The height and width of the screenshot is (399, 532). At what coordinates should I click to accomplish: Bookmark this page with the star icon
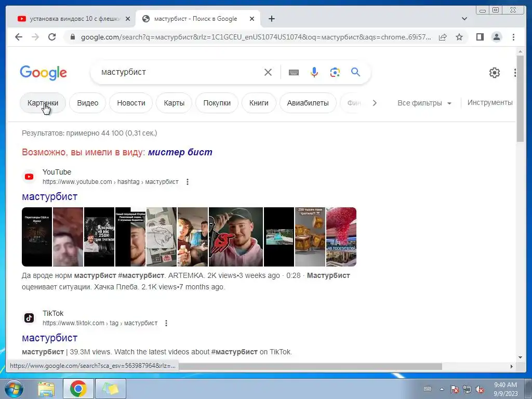tap(459, 37)
